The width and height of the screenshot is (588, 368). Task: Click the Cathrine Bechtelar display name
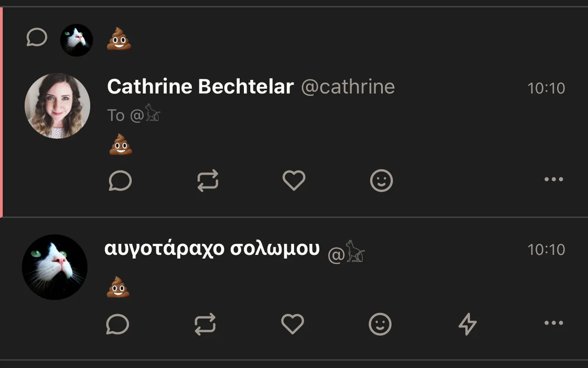(x=200, y=87)
